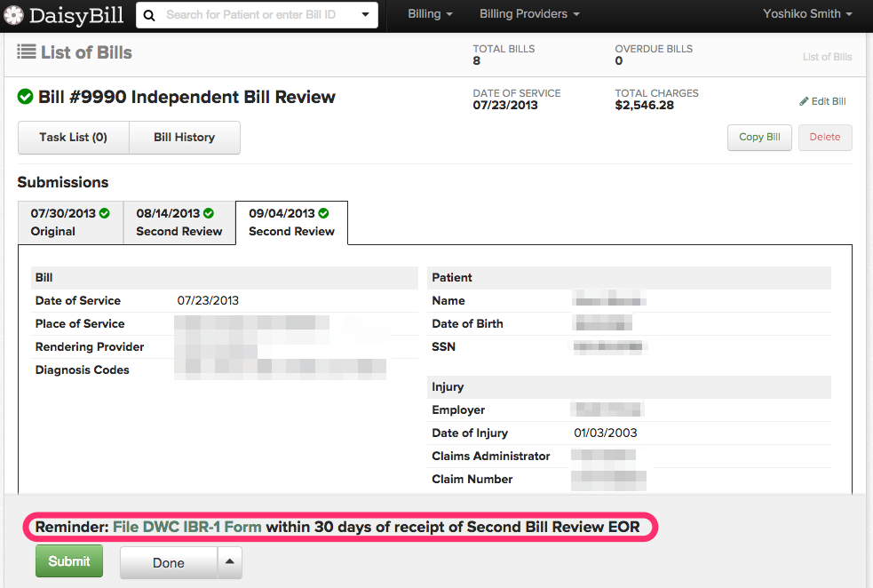Click green check on 09/04/2013 submission
Viewport: 873px width, 588px height.
tap(323, 213)
